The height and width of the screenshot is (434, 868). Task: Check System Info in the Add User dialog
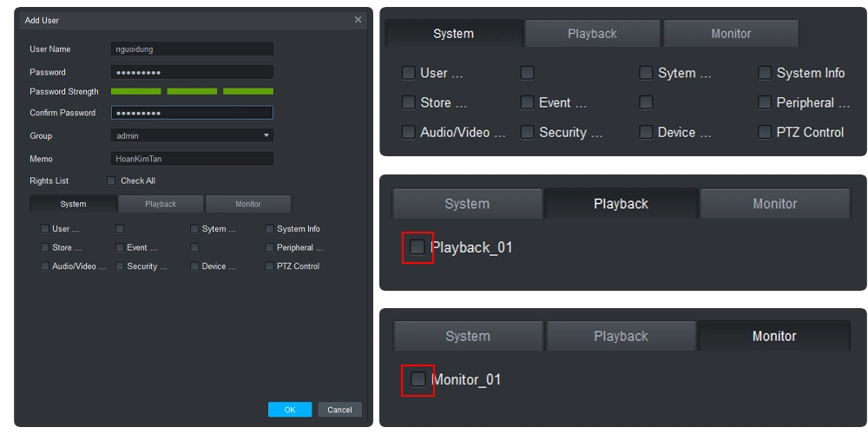(269, 229)
